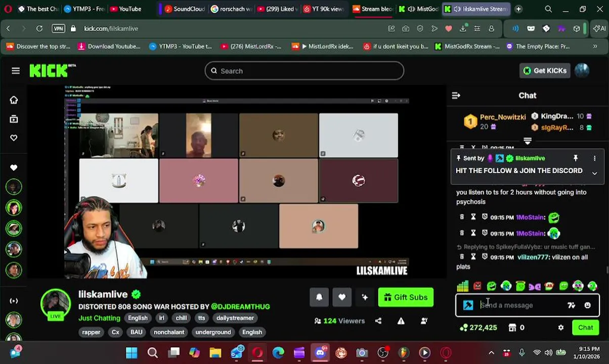
Task: Open Windows taskbar search
Action: [x=152, y=352]
